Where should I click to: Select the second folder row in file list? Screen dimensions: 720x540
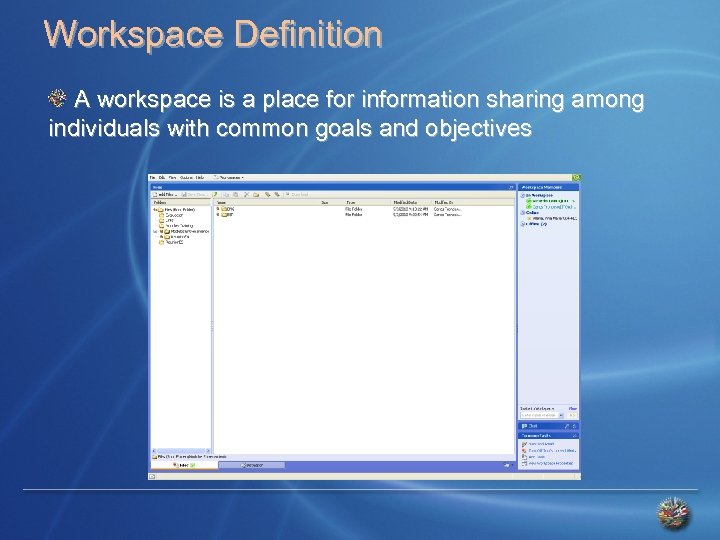340,214
